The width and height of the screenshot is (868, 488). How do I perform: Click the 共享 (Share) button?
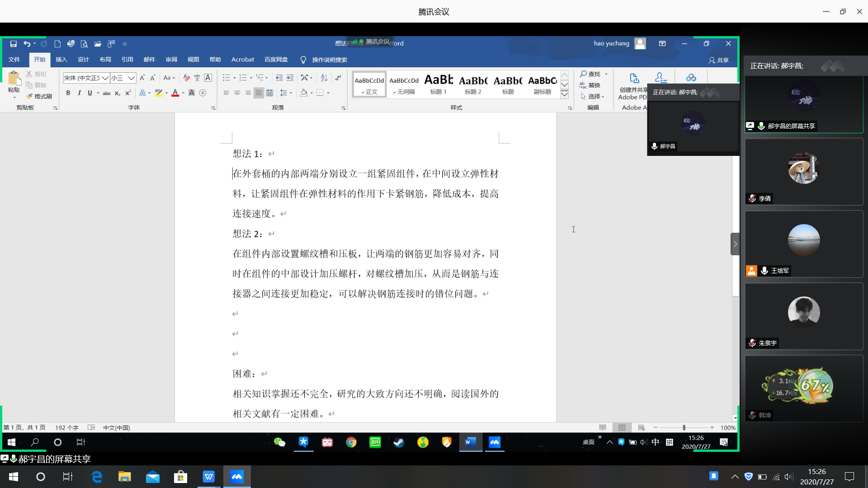(x=719, y=60)
